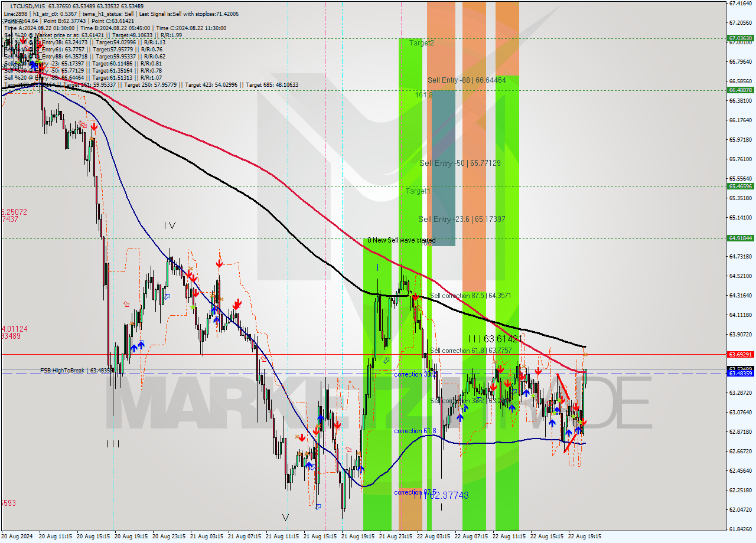This screenshot has height=543, width=756.
Task: Select the 'Time A:2024.08.22 01:30:00' line
Action: click(39, 28)
